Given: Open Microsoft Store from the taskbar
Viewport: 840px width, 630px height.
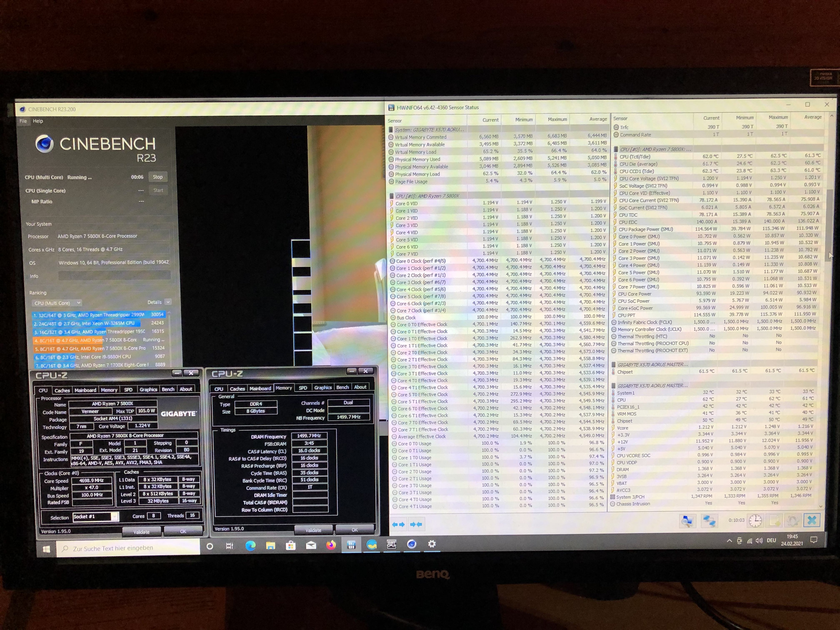Looking at the screenshot, I should (290, 546).
